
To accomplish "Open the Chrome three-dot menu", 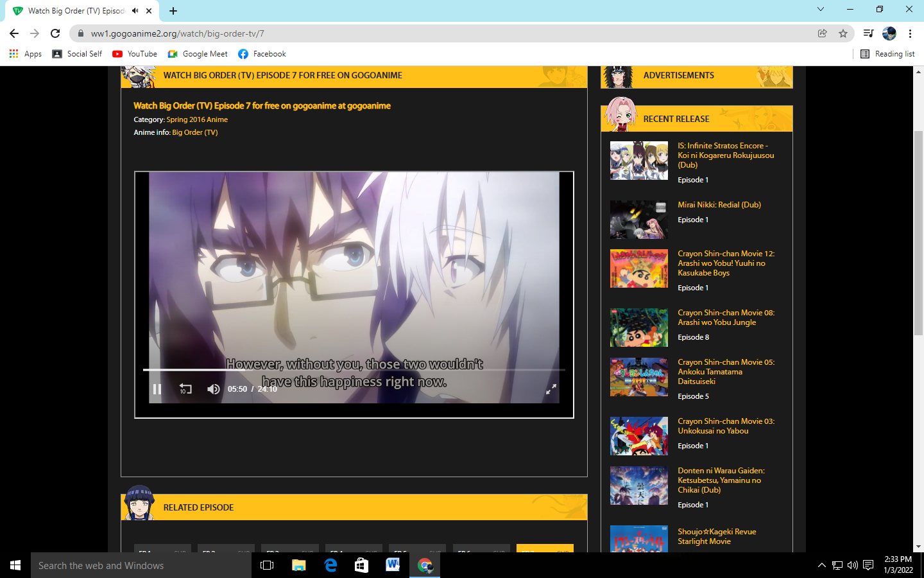I will click(x=910, y=33).
